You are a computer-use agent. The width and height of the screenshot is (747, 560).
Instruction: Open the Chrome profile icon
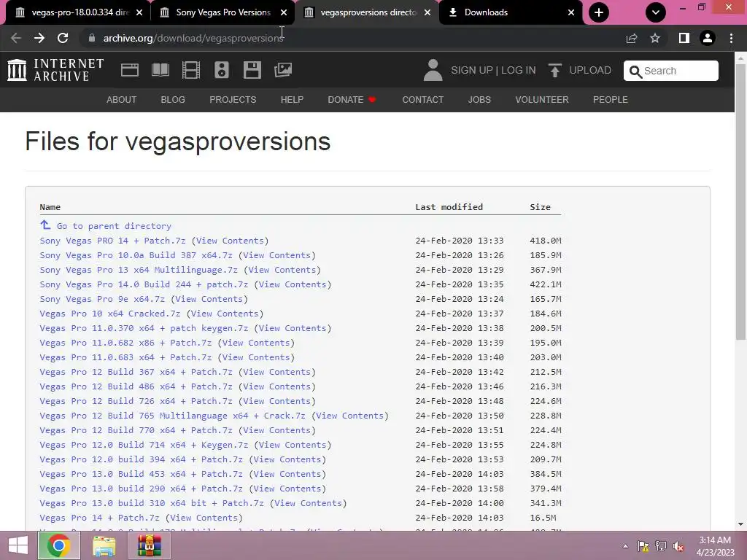(x=708, y=38)
